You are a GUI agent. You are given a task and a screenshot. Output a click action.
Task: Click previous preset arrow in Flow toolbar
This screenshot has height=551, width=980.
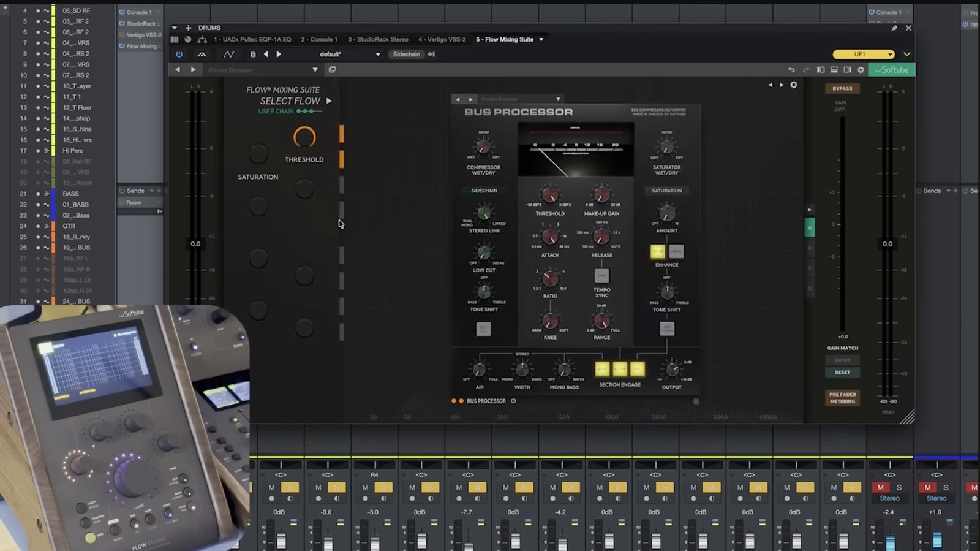point(178,70)
